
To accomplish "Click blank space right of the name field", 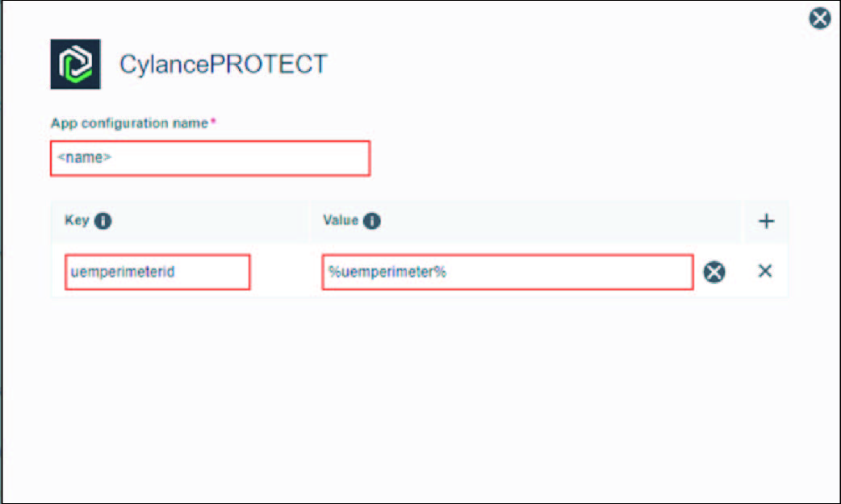I will [579, 158].
